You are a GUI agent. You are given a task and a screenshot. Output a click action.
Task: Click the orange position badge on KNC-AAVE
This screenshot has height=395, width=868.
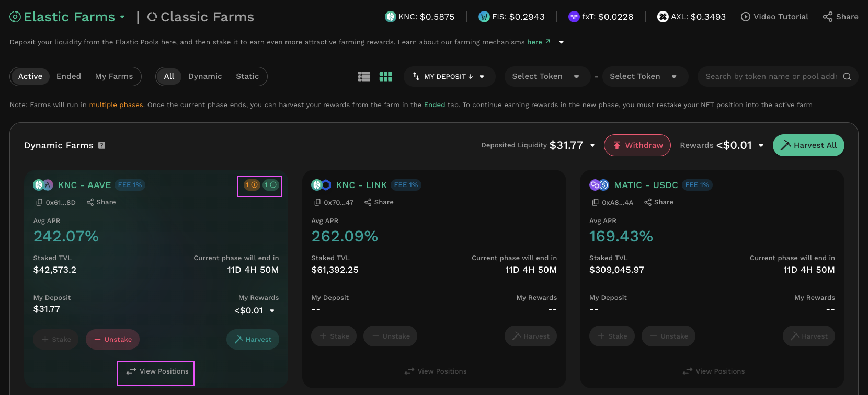point(252,185)
